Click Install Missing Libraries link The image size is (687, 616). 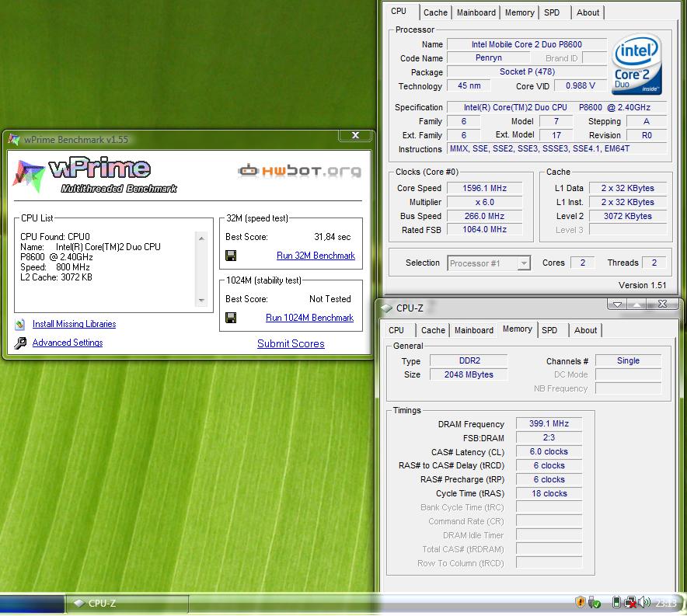pyautogui.click(x=74, y=324)
